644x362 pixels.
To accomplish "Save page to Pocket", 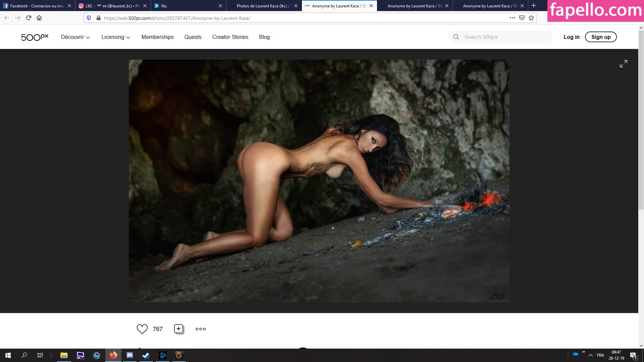I will pos(522,18).
